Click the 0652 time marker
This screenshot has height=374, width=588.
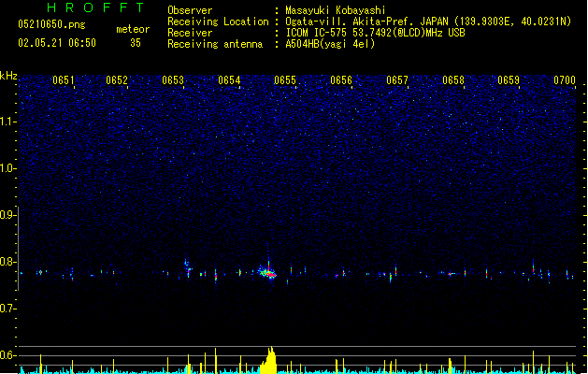pyautogui.click(x=117, y=80)
